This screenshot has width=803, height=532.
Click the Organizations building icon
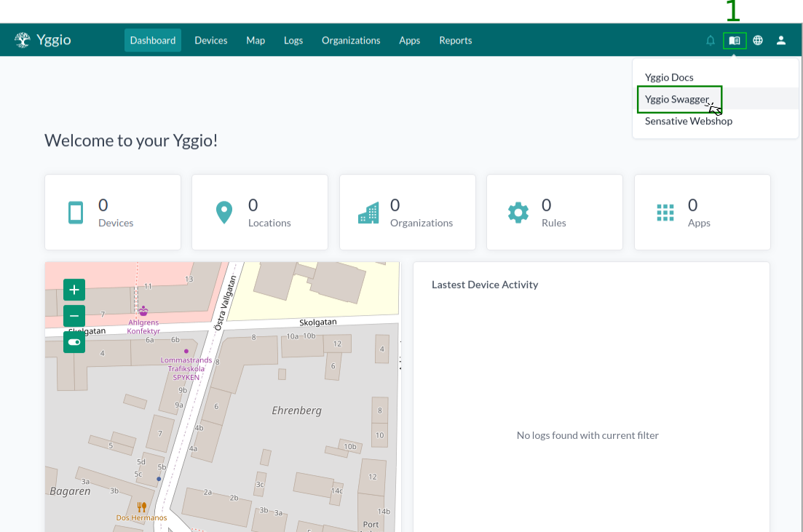tap(368, 213)
